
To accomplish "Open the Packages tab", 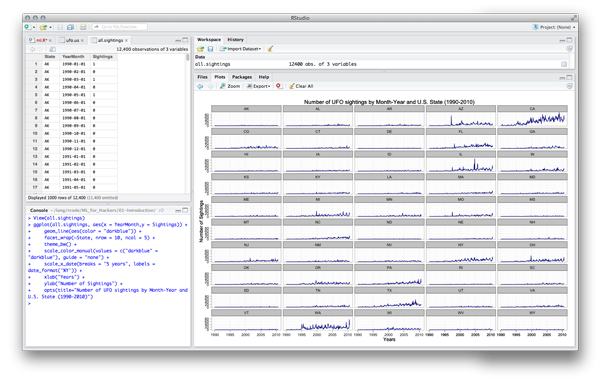I will tap(242, 77).
